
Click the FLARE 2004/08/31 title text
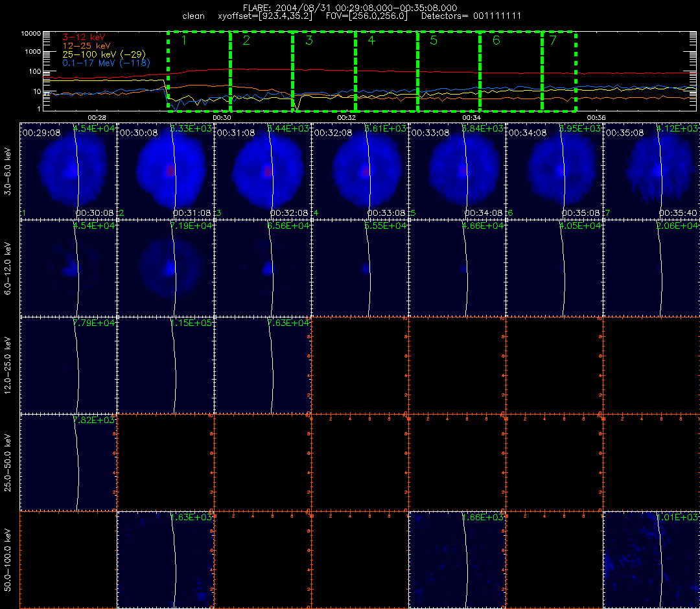[350, 8]
